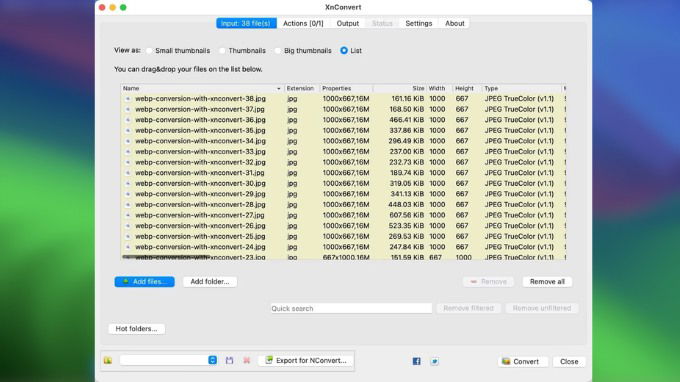Sort by Width column header

(x=439, y=88)
